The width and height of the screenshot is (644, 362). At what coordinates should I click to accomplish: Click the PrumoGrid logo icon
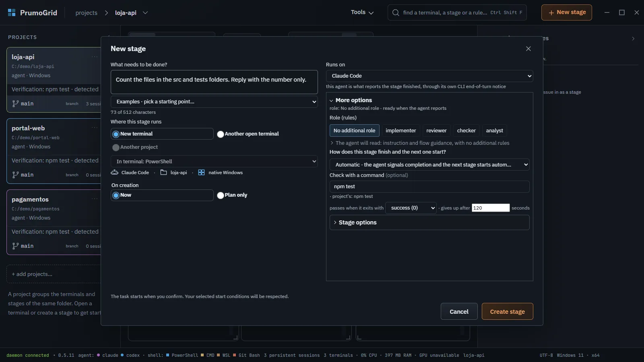tap(12, 12)
